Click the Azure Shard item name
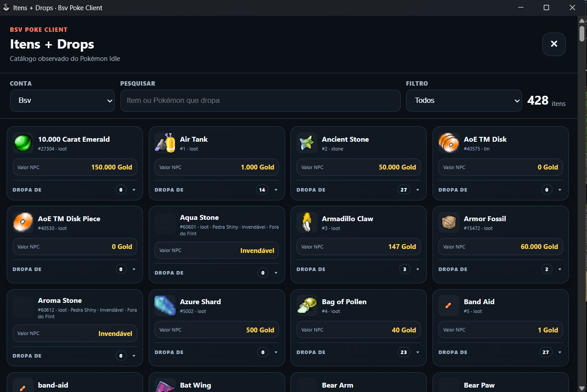 pyautogui.click(x=200, y=302)
